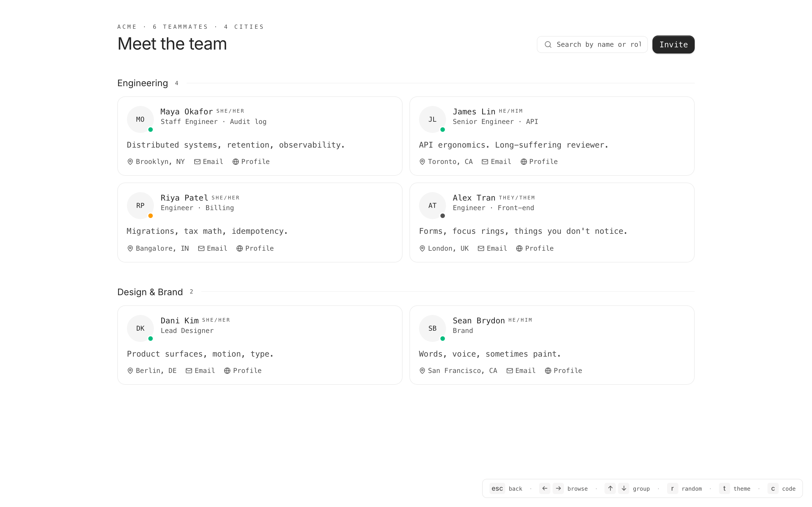Click the globe icon on James Lin's card
The height and width of the screenshot is (507, 812).
(524, 162)
